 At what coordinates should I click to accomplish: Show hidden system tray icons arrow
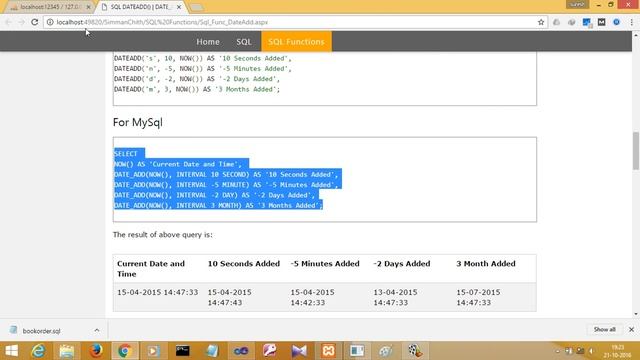click(558, 351)
